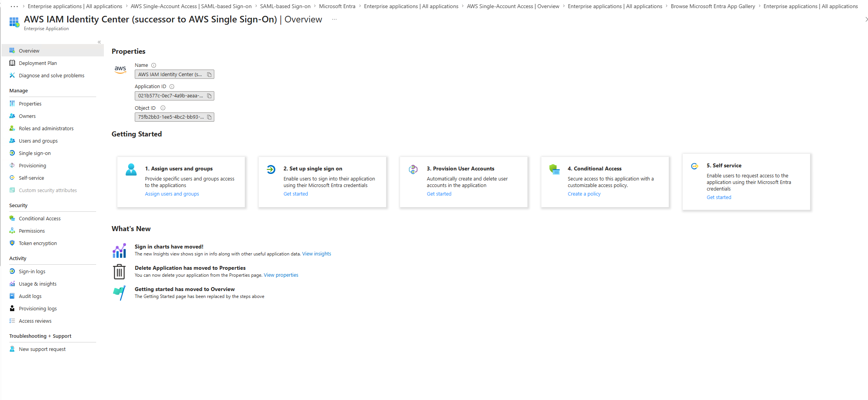Click the Deployment Plan book icon
This screenshot has width=868, height=400.
point(12,63)
